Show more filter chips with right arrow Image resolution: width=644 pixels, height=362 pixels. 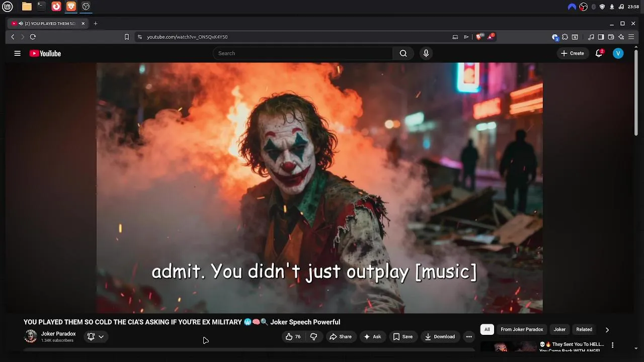607,330
